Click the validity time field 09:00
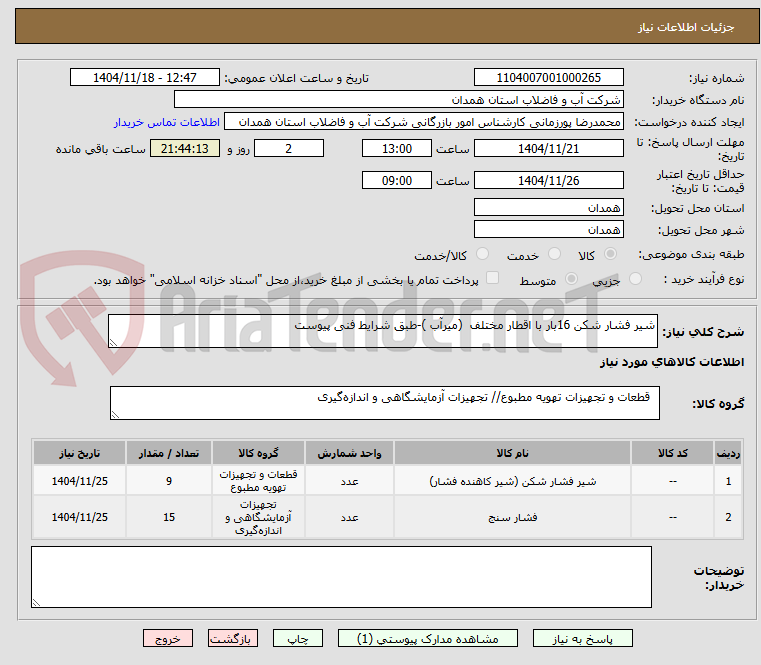 click(397, 180)
